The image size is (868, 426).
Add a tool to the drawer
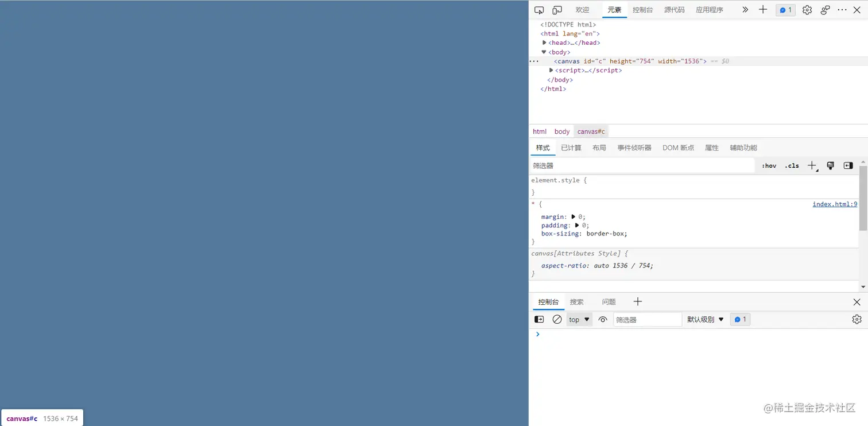tap(637, 301)
